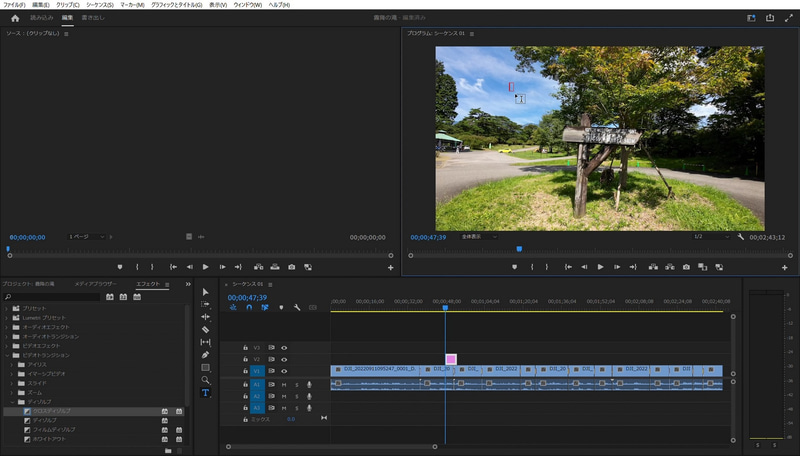Choose the Zoom magnifier tool
The height and width of the screenshot is (456, 800).
pyautogui.click(x=205, y=380)
